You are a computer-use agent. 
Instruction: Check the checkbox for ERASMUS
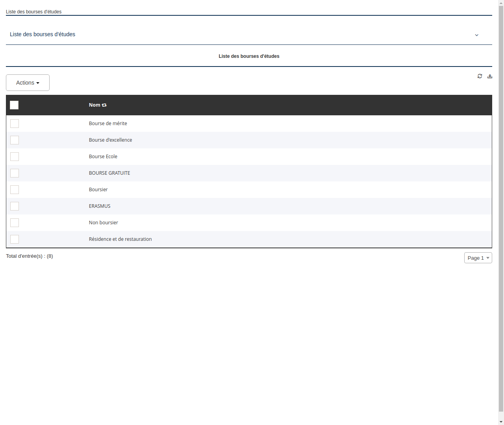point(15,206)
